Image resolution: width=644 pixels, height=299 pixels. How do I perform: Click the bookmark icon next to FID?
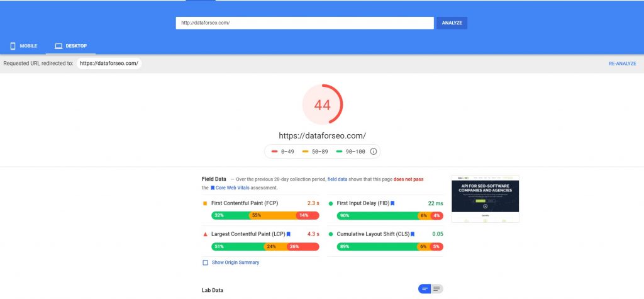392,203
